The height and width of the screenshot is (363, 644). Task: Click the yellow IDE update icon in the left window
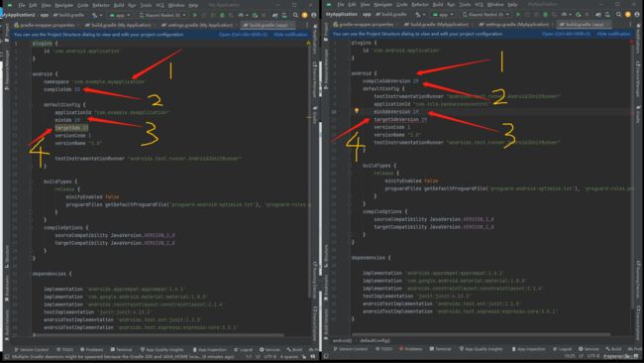click(305, 15)
